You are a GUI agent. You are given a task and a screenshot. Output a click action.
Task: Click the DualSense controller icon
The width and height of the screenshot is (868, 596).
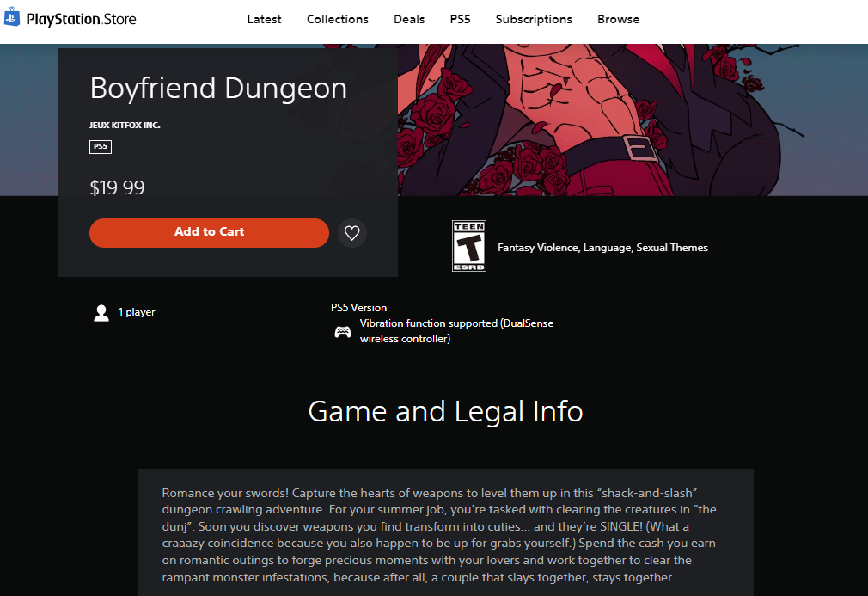(343, 332)
